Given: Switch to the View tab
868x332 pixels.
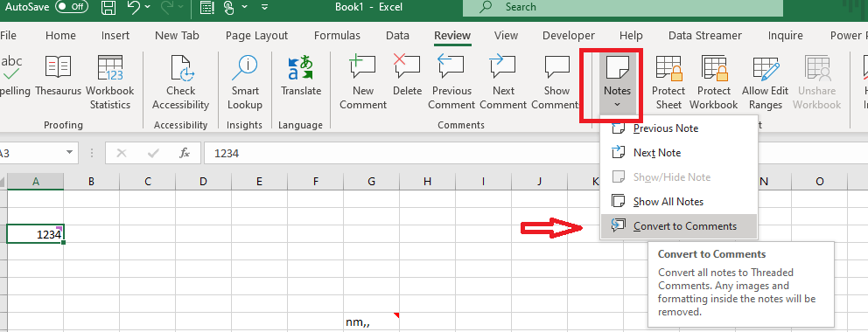Looking at the screenshot, I should pos(506,35).
